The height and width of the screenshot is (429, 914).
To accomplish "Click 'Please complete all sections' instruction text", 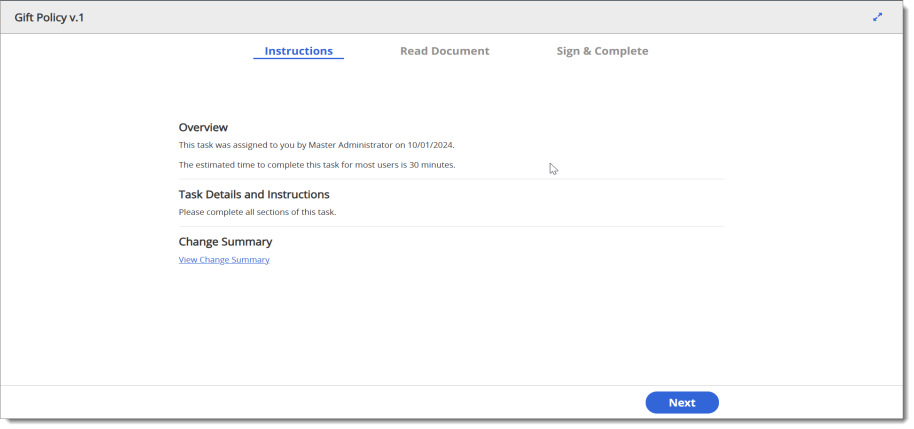I will click(x=257, y=212).
